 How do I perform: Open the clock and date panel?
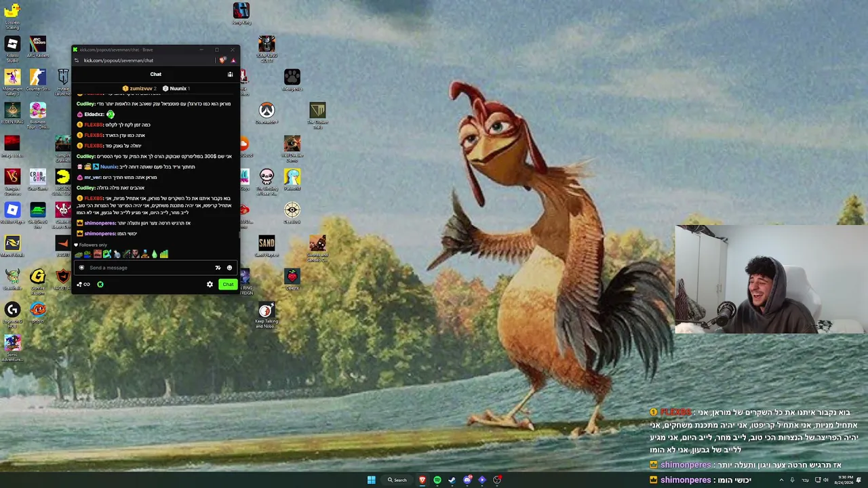(x=846, y=480)
